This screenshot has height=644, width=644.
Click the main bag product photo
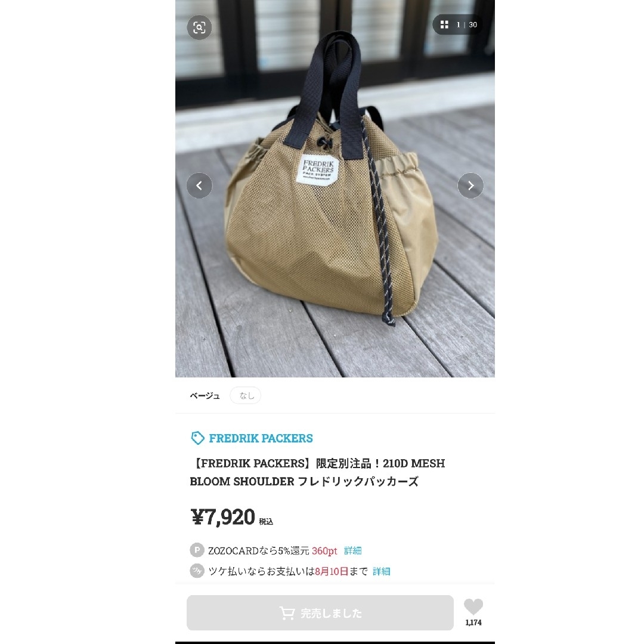pyautogui.click(x=335, y=188)
